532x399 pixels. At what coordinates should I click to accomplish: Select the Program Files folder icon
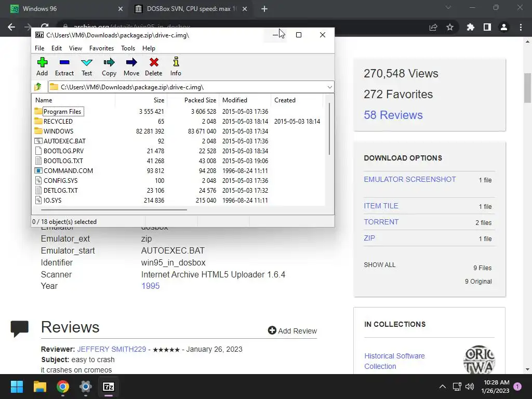[38, 111]
